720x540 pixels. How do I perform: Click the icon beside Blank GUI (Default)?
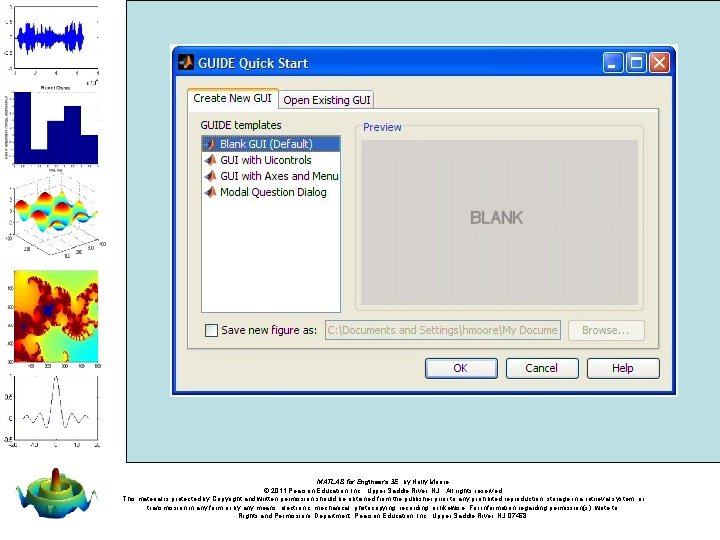click(211, 144)
